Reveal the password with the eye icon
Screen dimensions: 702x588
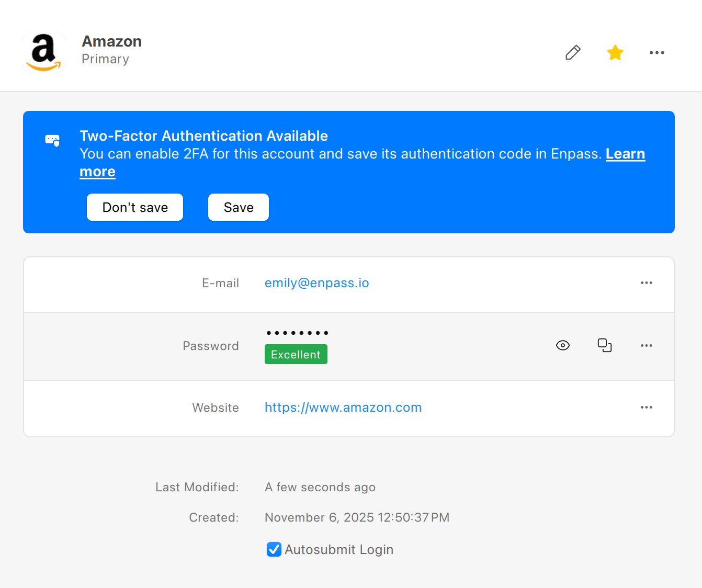coord(563,345)
